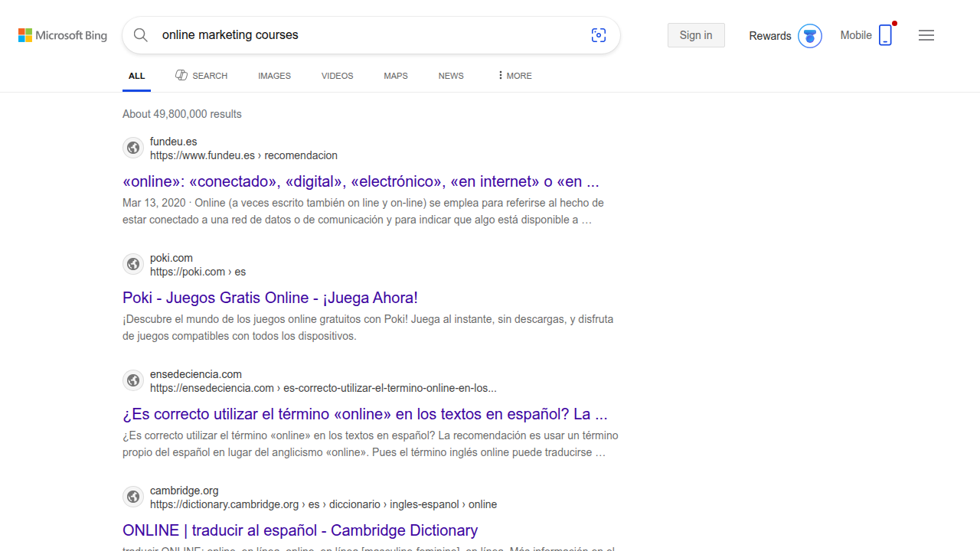Click the dictionary.cambridge.org URL text
The image size is (980, 551).
click(x=323, y=504)
